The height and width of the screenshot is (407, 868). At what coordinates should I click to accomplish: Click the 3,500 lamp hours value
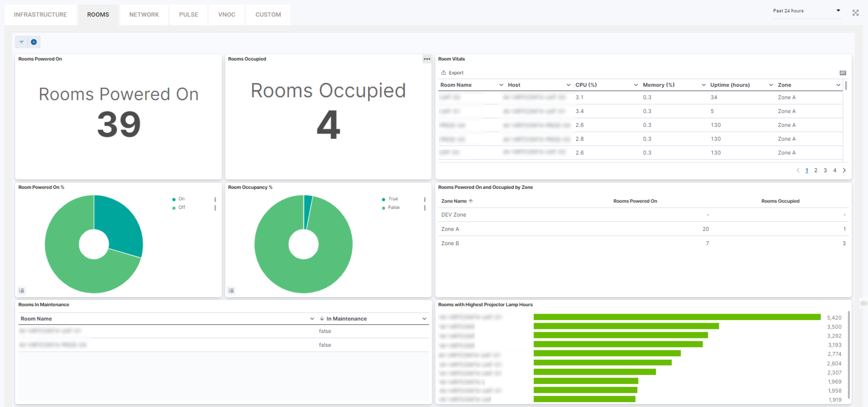[x=834, y=327]
